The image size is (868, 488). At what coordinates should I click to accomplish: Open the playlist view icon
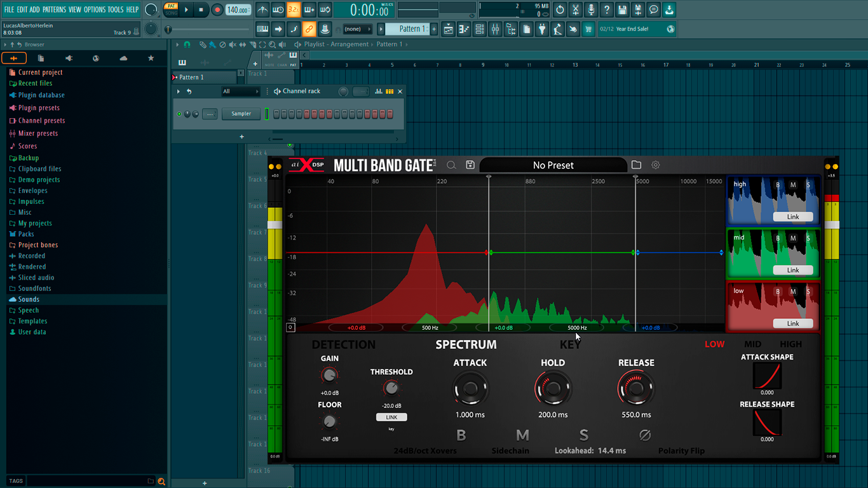click(448, 29)
